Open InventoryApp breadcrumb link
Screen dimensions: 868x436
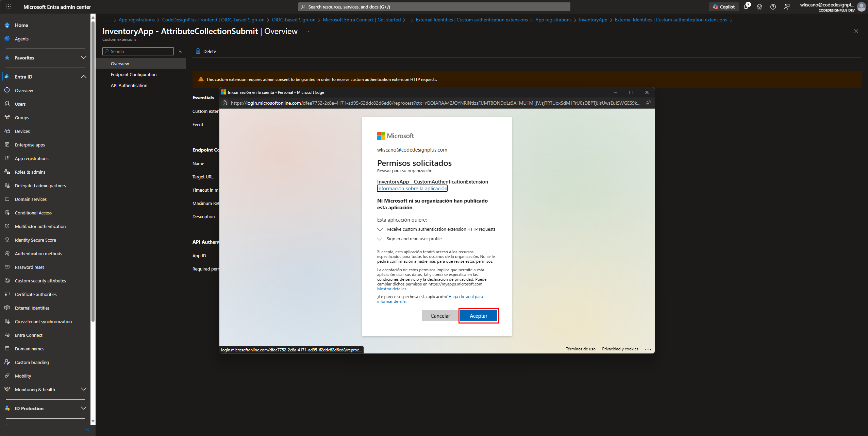point(593,20)
